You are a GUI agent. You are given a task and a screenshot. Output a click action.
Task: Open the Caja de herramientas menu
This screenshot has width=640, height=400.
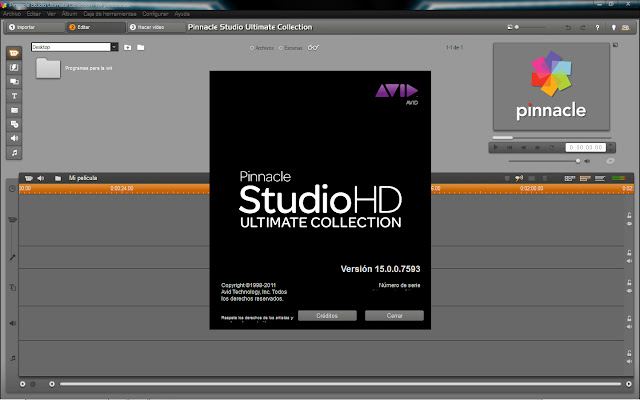(110, 14)
